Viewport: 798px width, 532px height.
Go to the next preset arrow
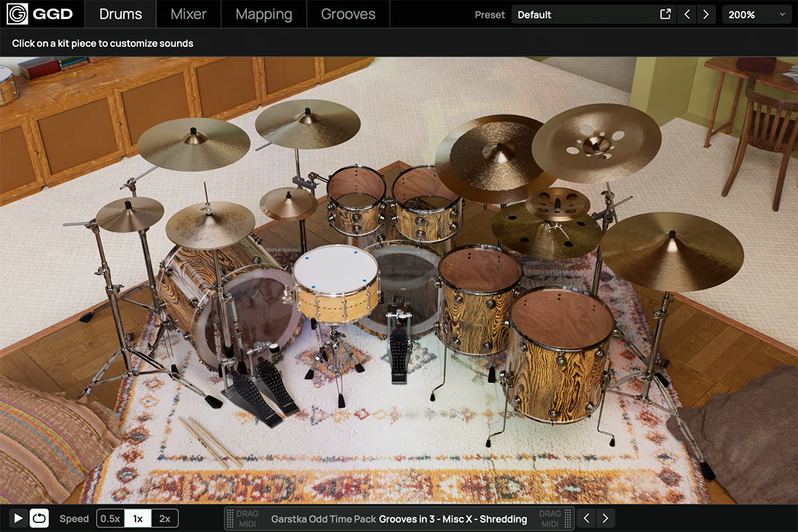tap(705, 15)
